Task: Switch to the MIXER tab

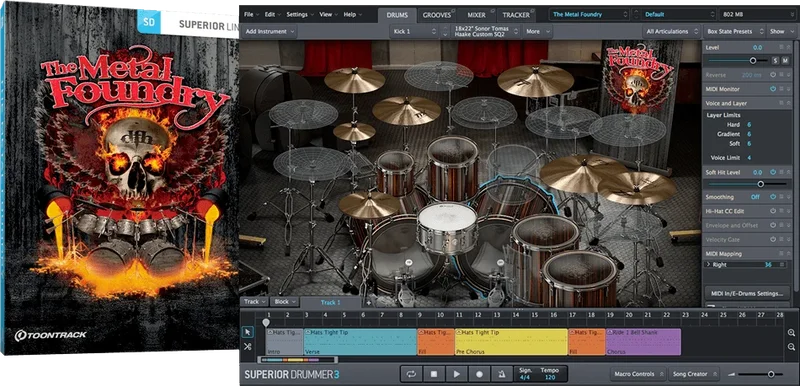Action: point(477,15)
